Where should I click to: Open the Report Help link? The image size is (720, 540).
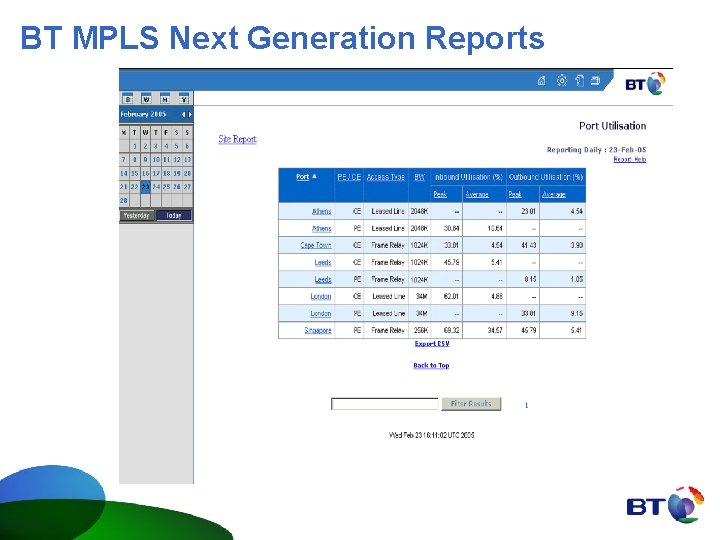[630, 159]
